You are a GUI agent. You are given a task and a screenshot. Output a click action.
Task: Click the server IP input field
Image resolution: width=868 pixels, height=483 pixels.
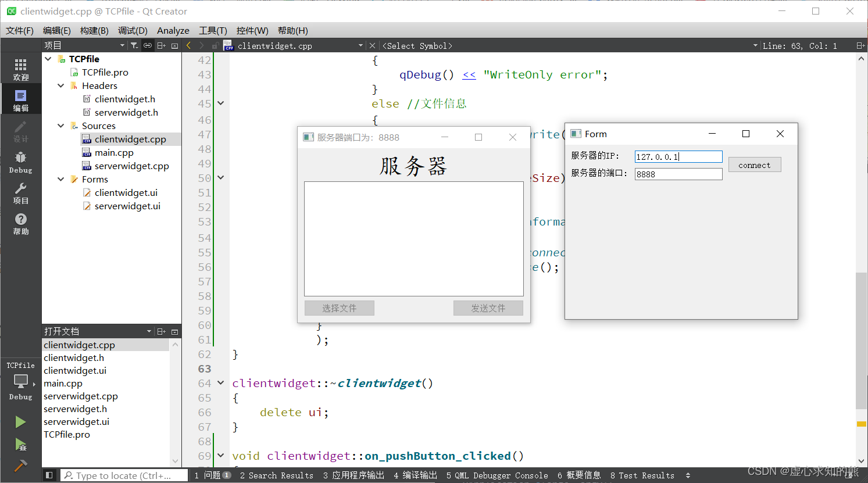678,156
